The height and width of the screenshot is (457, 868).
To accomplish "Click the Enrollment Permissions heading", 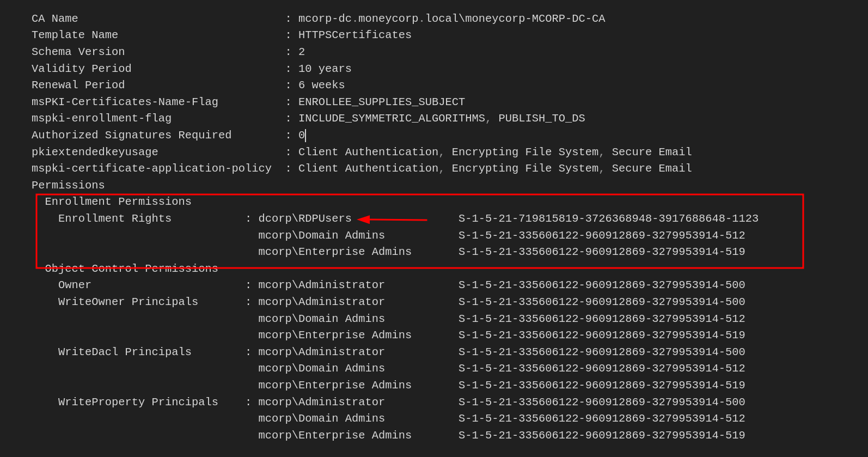I will click(118, 202).
